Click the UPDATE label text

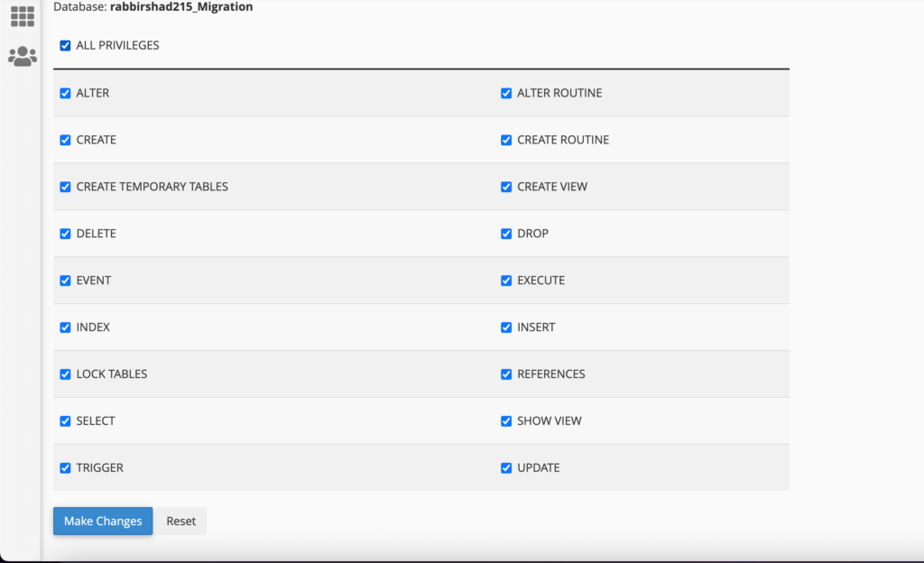click(x=539, y=467)
